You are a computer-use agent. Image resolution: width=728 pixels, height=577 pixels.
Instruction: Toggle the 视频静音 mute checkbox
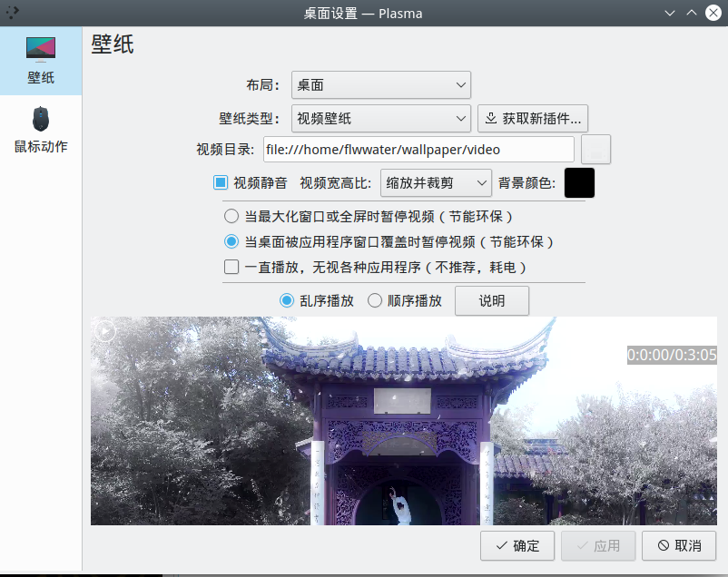[221, 182]
